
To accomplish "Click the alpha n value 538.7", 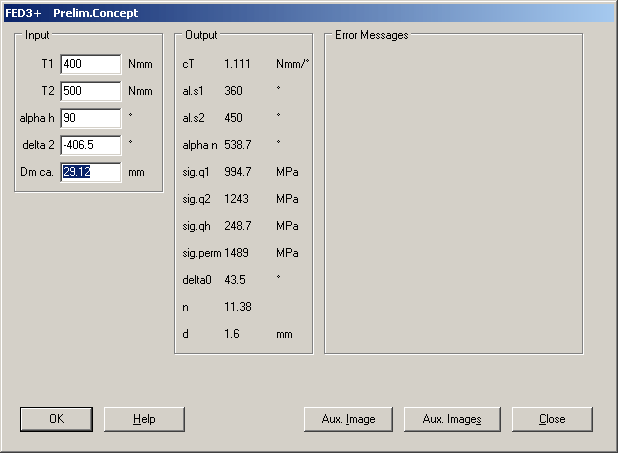I will pyautogui.click(x=237, y=144).
